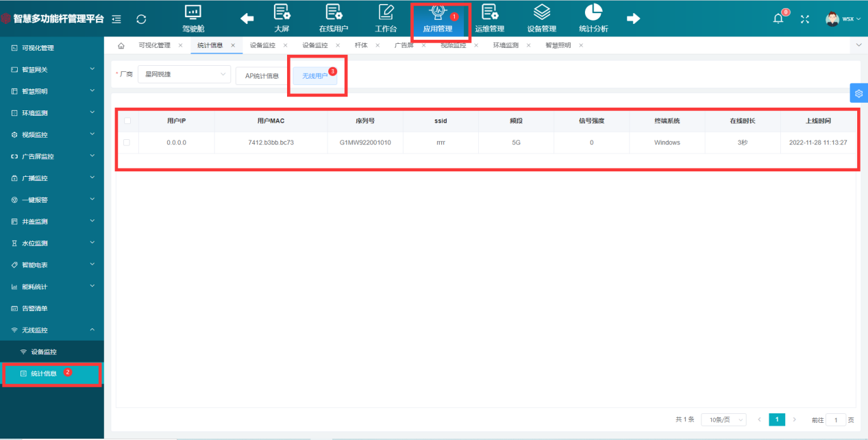Collapse the 无线监控 sidebar section
Screen dimensions: 868x440
pos(52,330)
